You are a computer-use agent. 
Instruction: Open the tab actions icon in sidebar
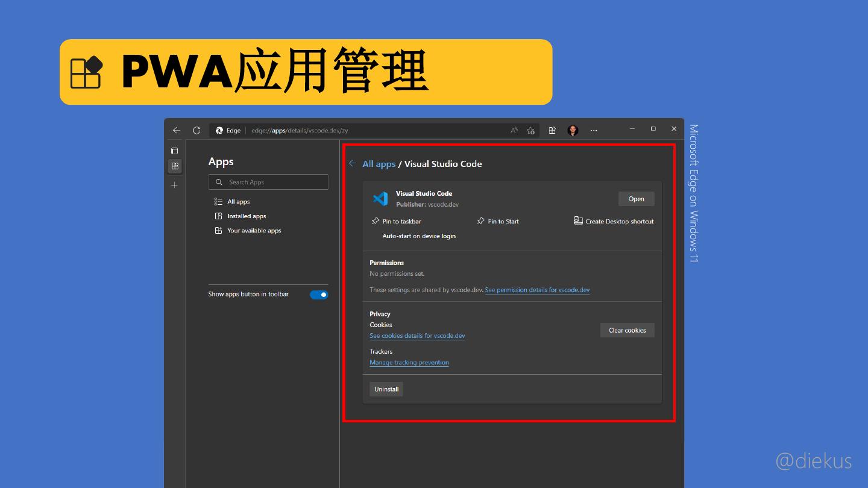tap(175, 151)
